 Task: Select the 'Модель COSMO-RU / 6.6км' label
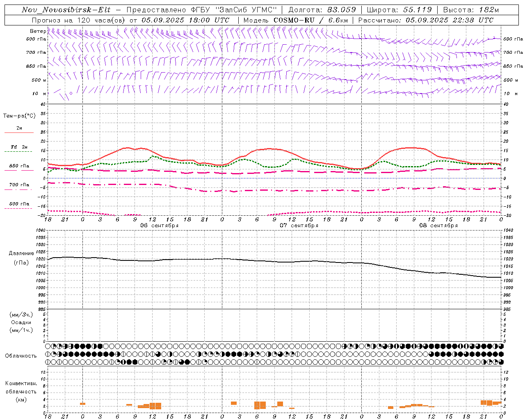point(296,20)
